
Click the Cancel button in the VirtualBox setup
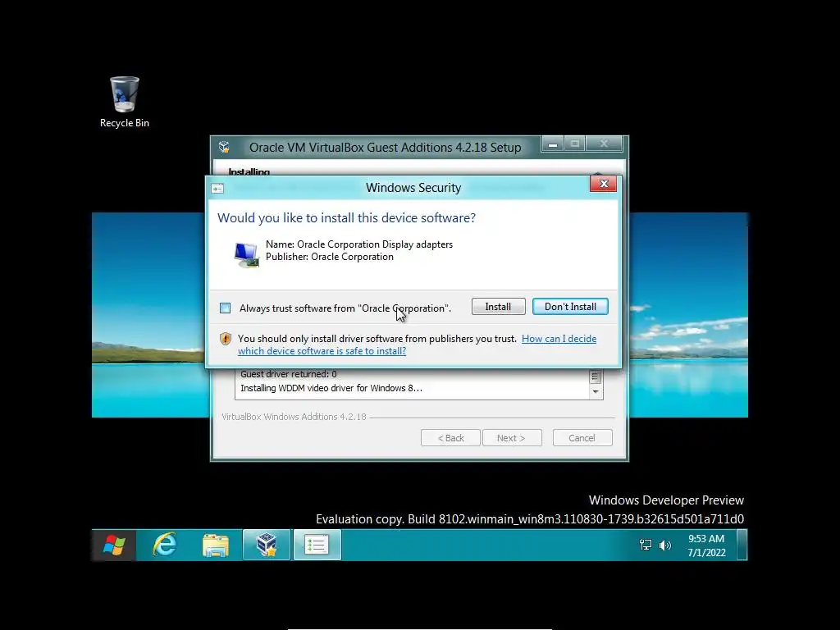(582, 438)
